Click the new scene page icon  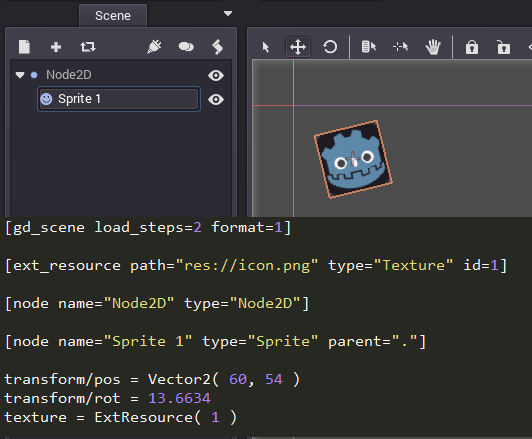24,47
